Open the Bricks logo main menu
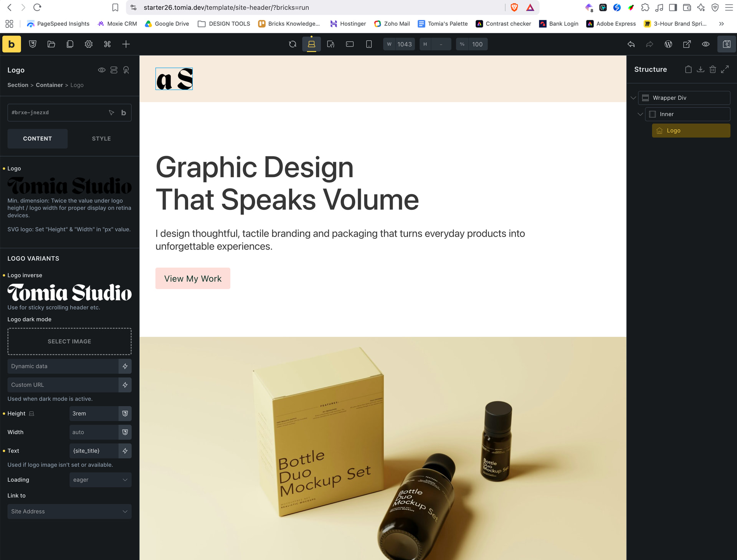Image resolution: width=737 pixels, height=560 pixels. 12,44
